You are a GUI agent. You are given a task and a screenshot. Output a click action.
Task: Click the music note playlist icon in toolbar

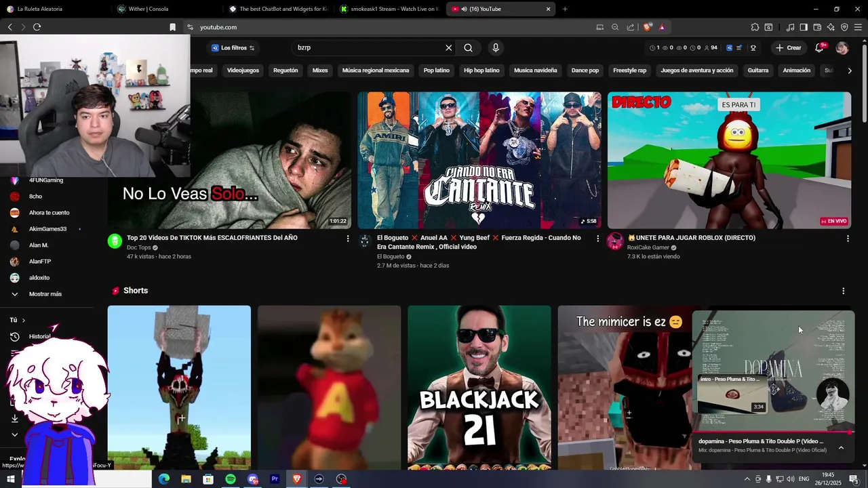click(x=790, y=27)
